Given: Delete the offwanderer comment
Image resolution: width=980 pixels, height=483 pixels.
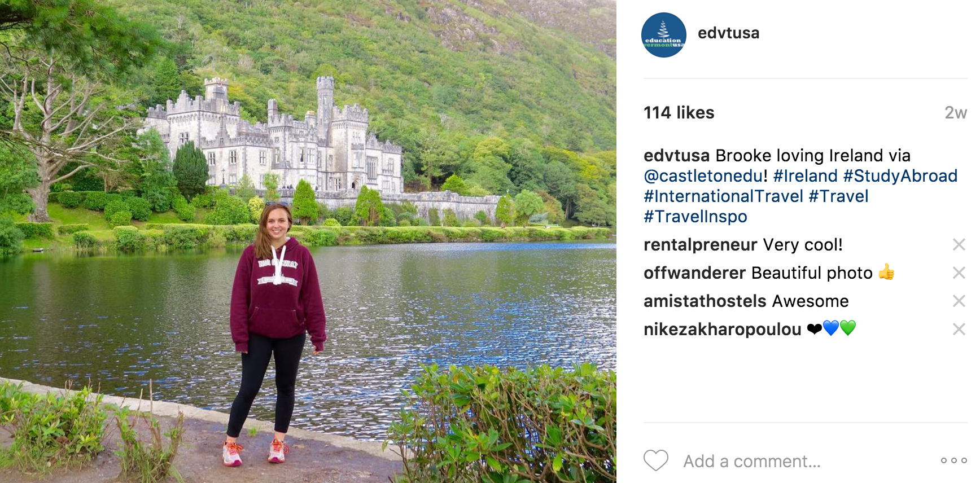Looking at the screenshot, I should (959, 273).
